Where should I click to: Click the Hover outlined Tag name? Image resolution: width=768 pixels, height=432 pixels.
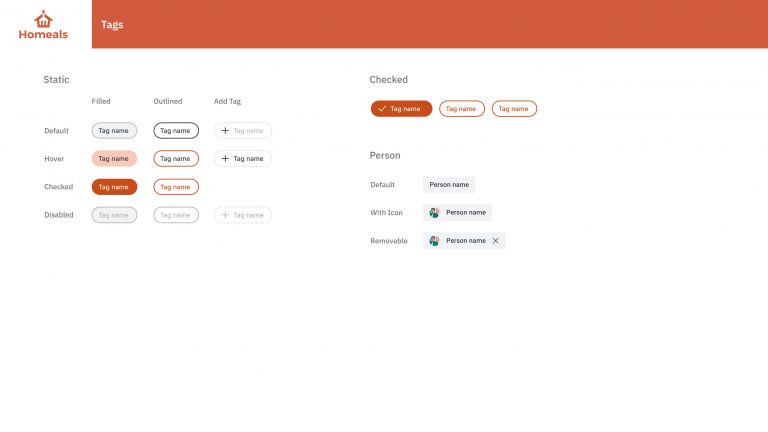click(x=176, y=159)
